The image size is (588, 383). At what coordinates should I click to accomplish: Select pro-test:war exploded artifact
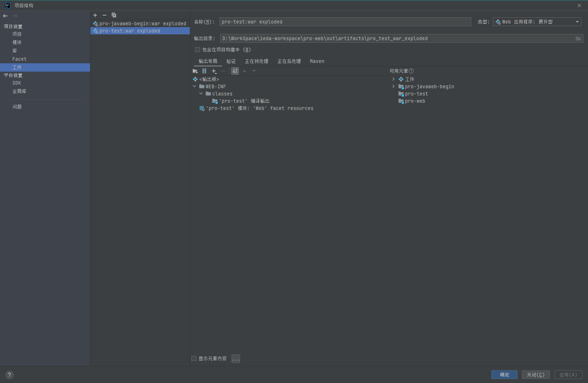pos(140,31)
